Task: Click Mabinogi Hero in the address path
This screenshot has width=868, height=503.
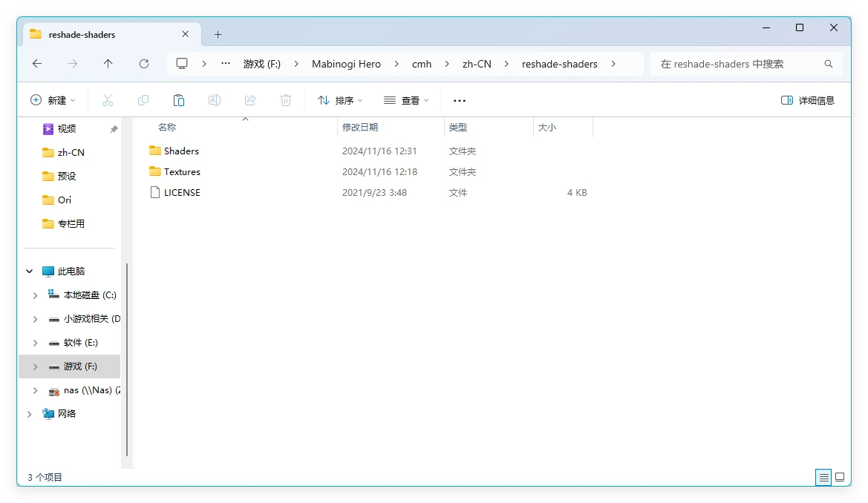Action: [x=347, y=64]
